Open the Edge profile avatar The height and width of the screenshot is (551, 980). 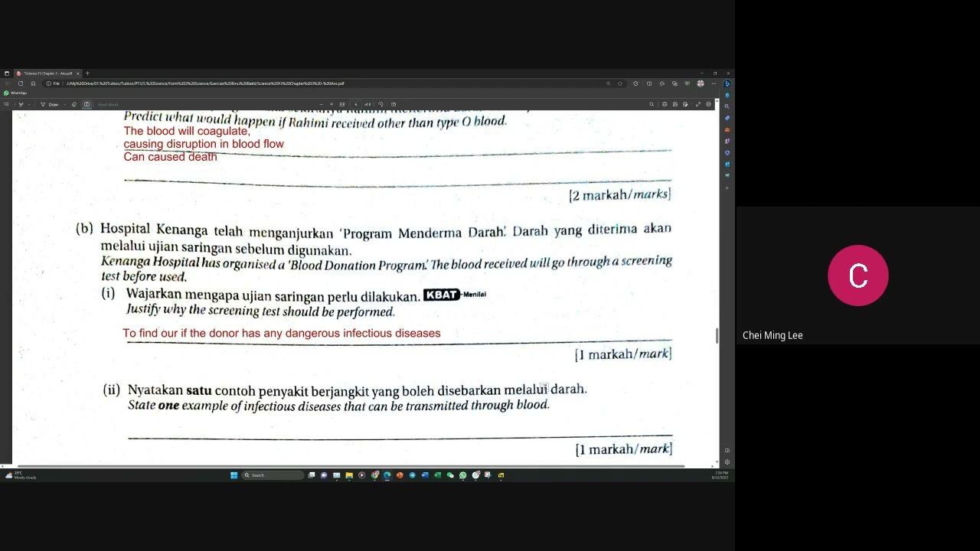coord(701,83)
